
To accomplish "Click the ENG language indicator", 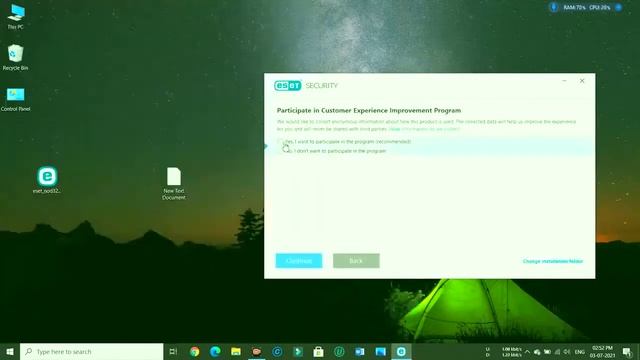I will [580, 352].
